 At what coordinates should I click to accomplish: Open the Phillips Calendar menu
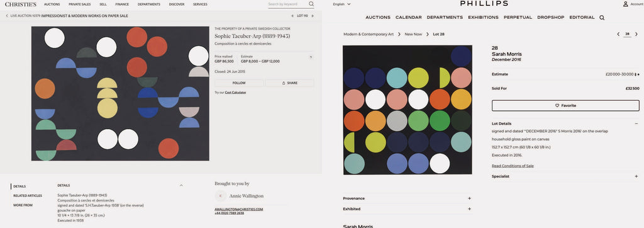tap(409, 17)
